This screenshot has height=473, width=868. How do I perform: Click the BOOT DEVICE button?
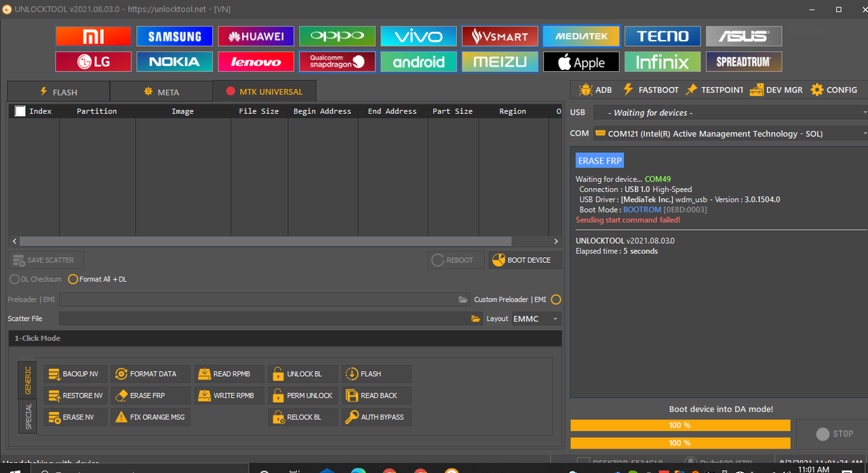[525, 260]
